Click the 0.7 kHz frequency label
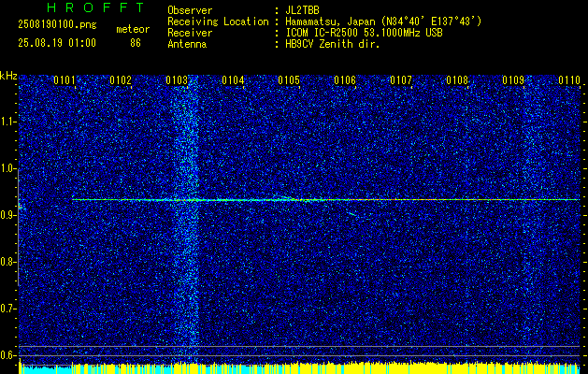Screen dimensions: 588x374 tap(8, 309)
